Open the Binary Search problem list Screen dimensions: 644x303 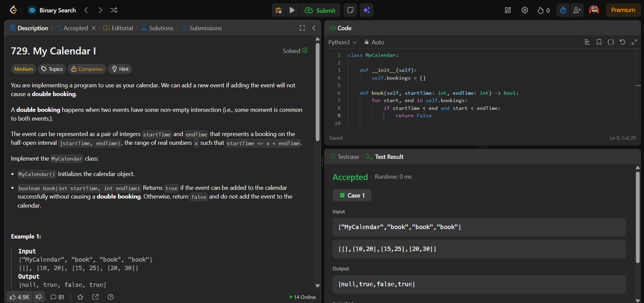[x=52, y=10]
